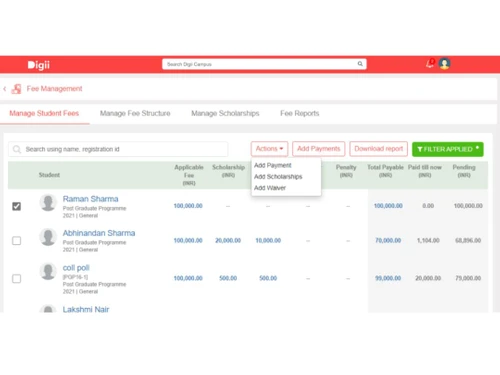Click the Add Payments button

point(319,149)
